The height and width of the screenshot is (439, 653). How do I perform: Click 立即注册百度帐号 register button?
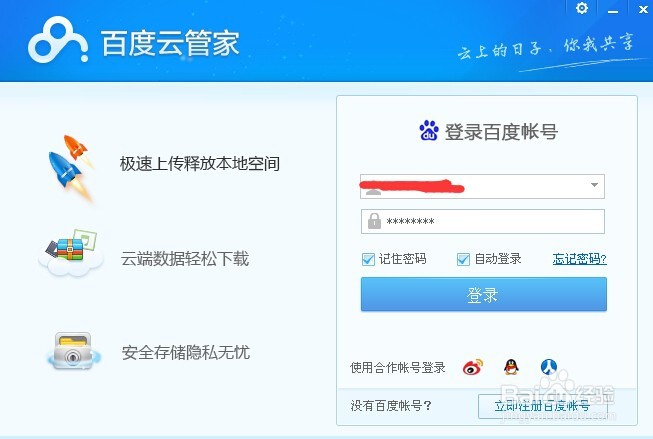[543, 406]
